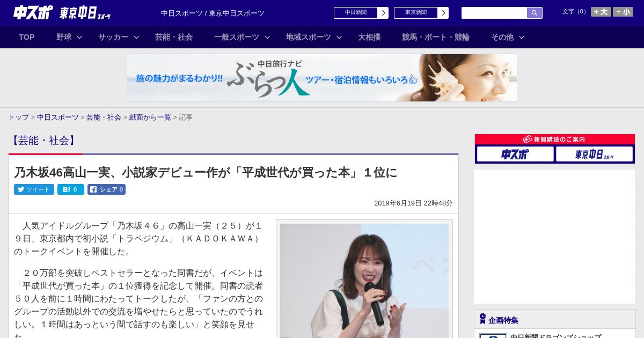Go to 紙面から一覧 breadcrumb link
Viewport: 644px width, 338px height.
coord(150,117)
